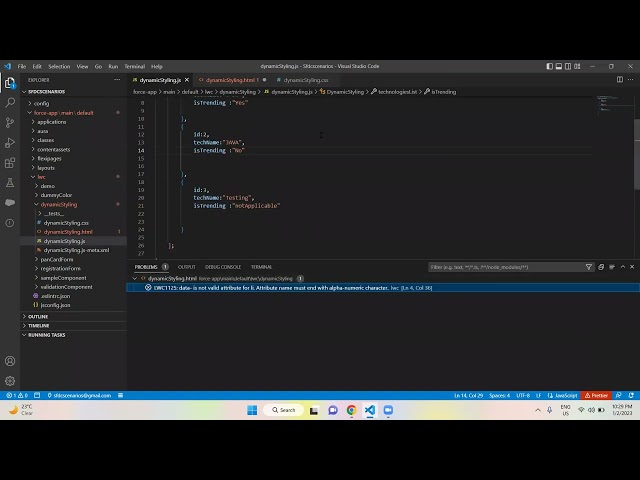
Task: Select the LWC1125 error message row
Action: (383, 288)
